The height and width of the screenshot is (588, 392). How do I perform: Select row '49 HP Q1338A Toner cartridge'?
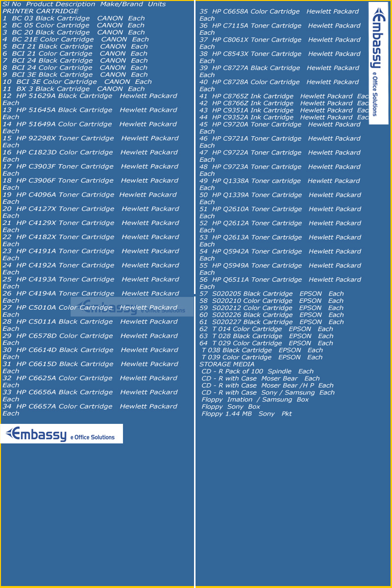click(x=280, y=184)
